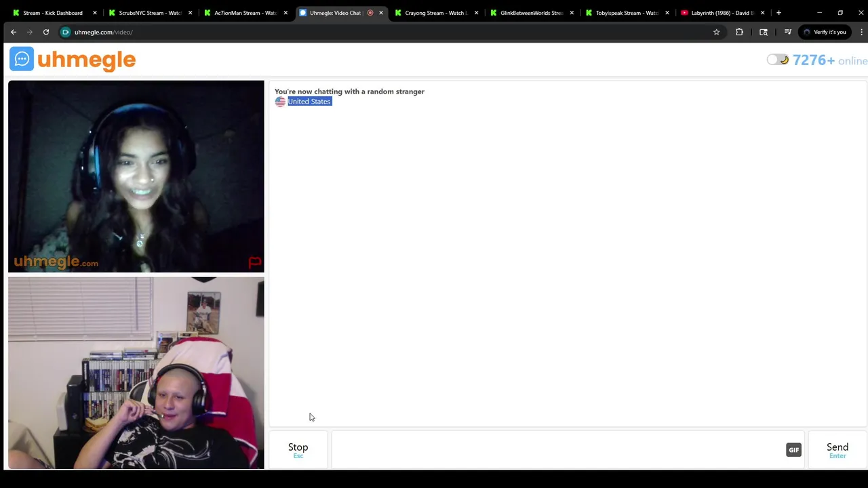This screenshot has width=868, height=488.
Task: Click the United States flag icon
Action: tap(280, 102)
